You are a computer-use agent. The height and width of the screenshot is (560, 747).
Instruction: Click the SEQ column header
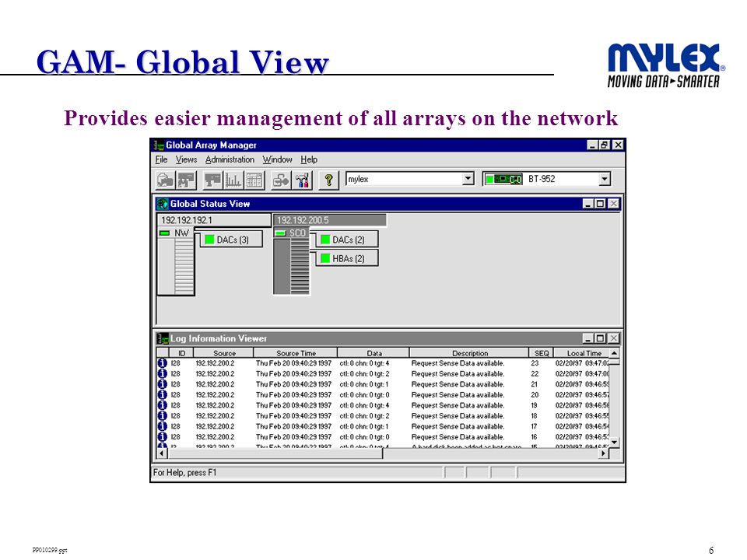tap(542, 353)
